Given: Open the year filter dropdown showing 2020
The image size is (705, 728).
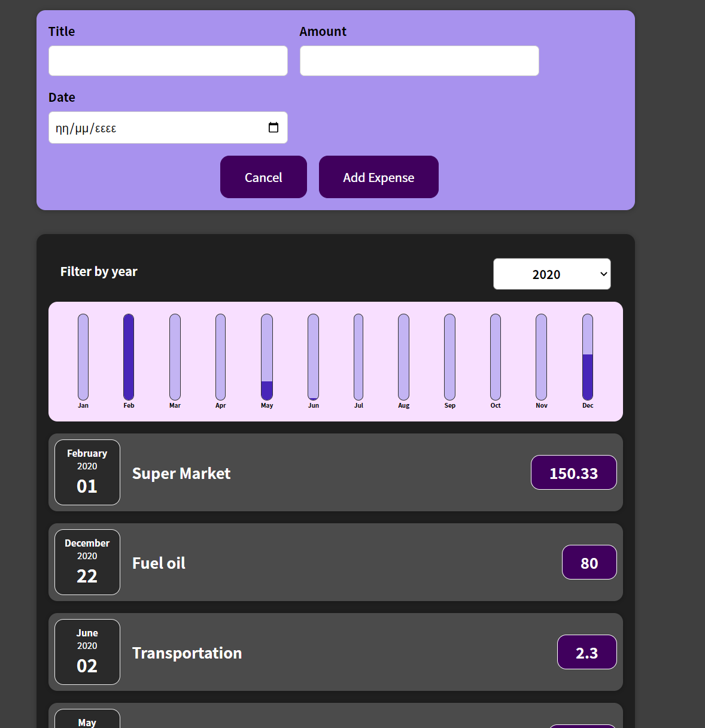Looking at the screenshot, I should click(x=551, y=274).
